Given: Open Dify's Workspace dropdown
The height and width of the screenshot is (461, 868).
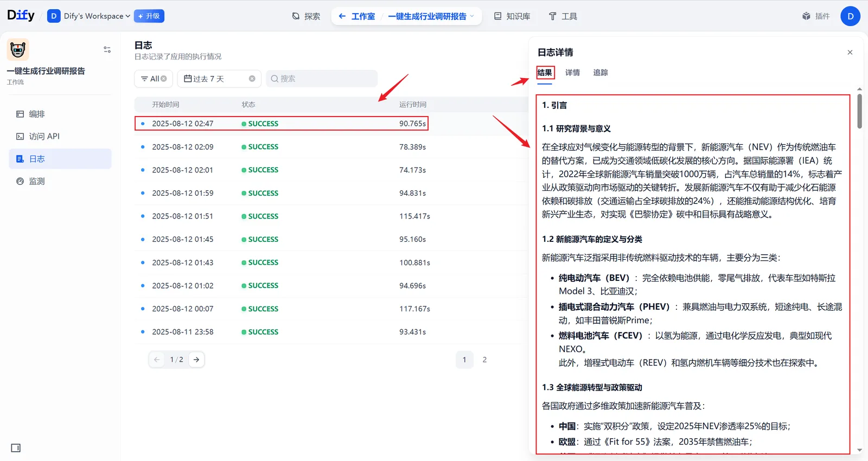Looking at the screenshot, I should (89, 16).
